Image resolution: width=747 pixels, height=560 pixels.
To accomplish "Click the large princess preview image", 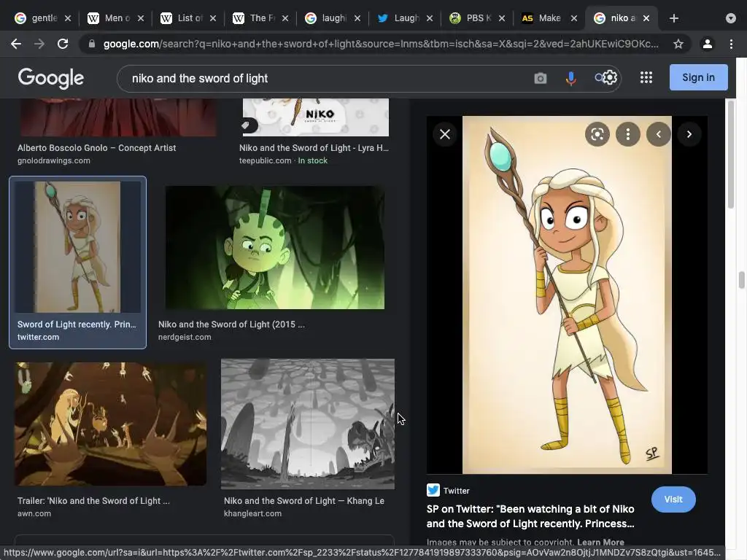I will click(x=567, y=295).
